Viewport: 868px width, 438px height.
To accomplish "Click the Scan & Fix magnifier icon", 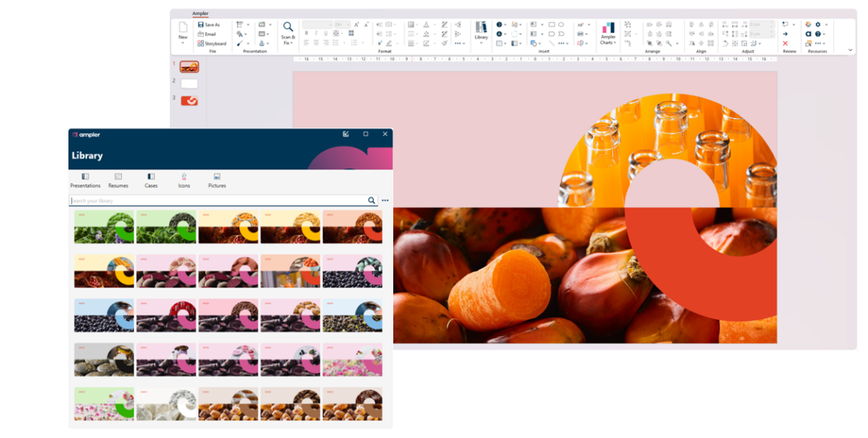I will pyautogui.click(x=287, y=27).
